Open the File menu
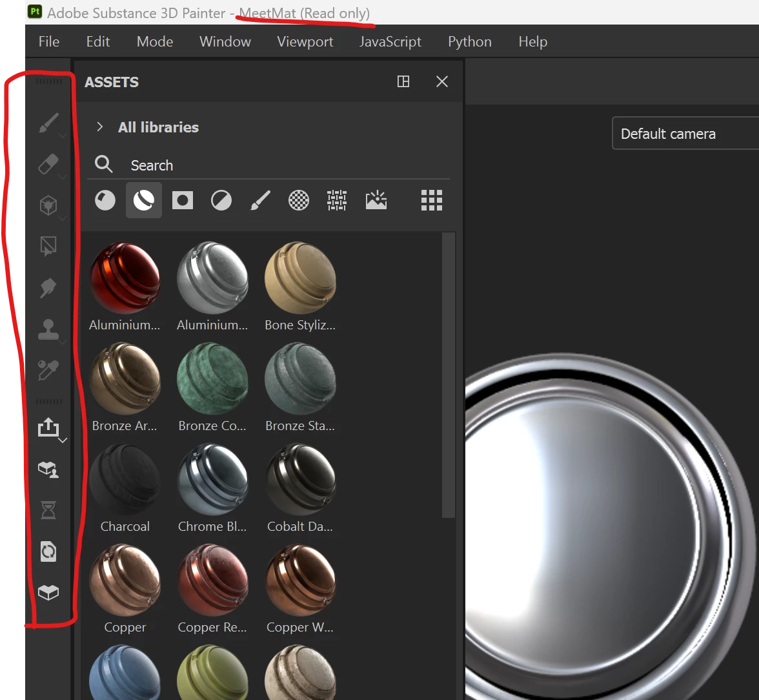Image resolution: width=759 pixels, height=700 pixels. point(49,42)
